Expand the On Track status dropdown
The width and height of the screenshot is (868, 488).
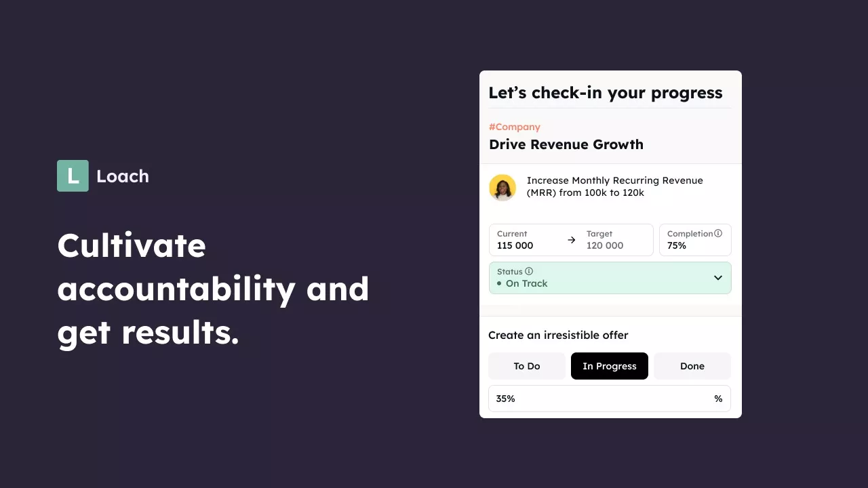coord(610,278)
